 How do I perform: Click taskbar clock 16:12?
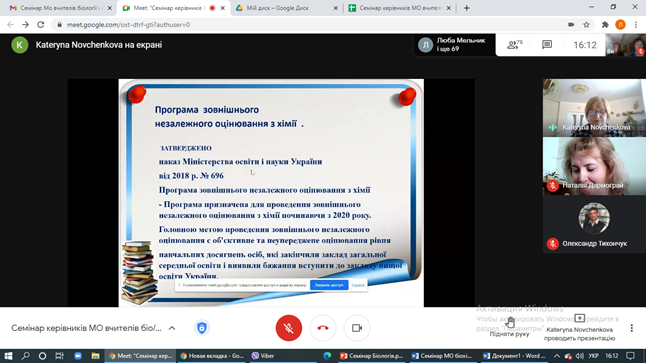(x=612, y=356)
